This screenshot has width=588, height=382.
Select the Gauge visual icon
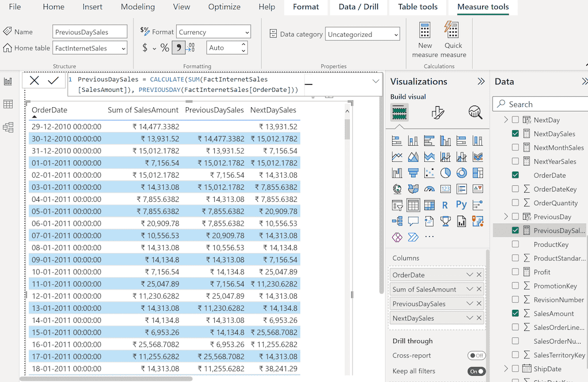[428, 189]
